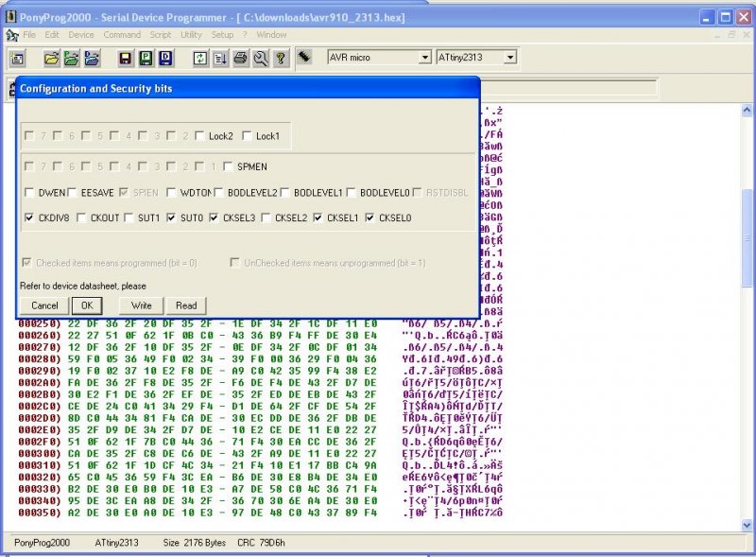The height and width of the screenshot is (557, 756).
Task: Uncheck the CKSEL3 checkbox
Action: [x=214, y=218]
